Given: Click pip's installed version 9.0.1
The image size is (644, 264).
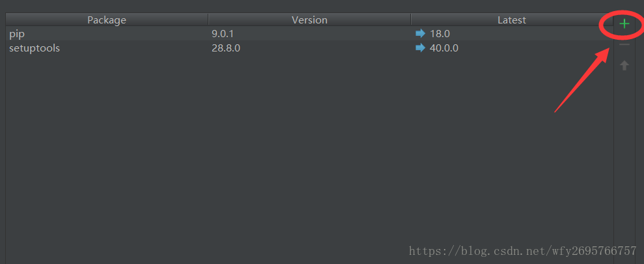Looking at the screenshot, I should pos(223,33).
